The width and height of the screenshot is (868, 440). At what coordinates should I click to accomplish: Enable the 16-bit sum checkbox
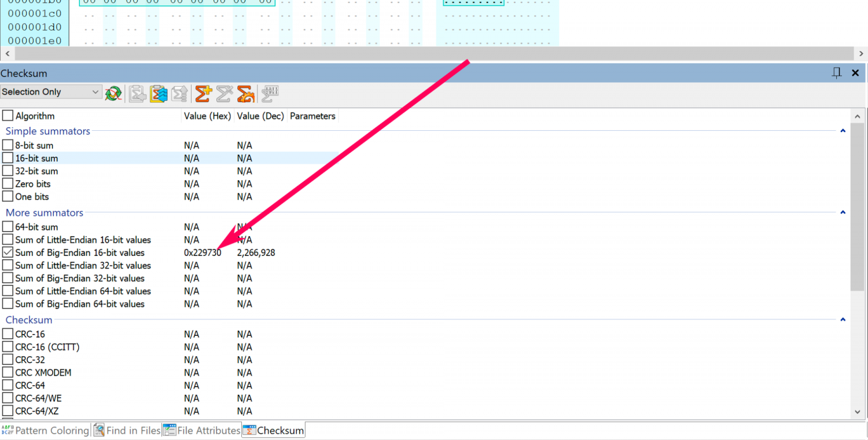click(x=8, y=158)
